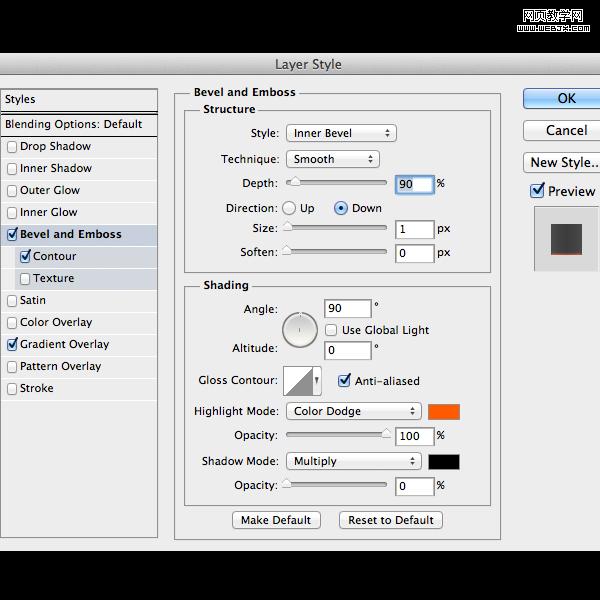Expand the Gloss Contour picker arrow
The height and width of the screenshot is (600, 600).
coord(317,381)
